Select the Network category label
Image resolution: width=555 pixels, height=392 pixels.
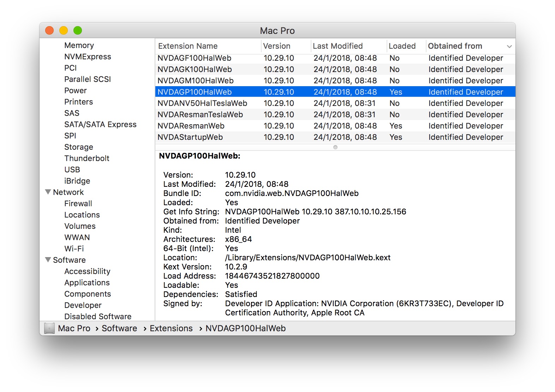pos(68,192)
